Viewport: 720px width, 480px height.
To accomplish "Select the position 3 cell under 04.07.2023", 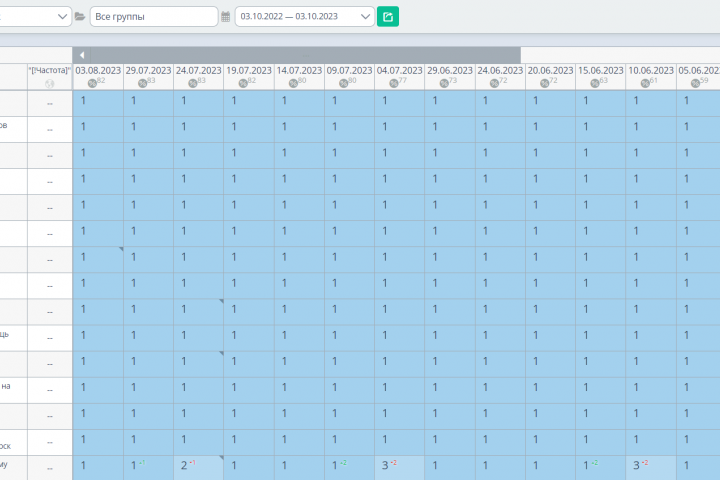I will click(399, 468).
